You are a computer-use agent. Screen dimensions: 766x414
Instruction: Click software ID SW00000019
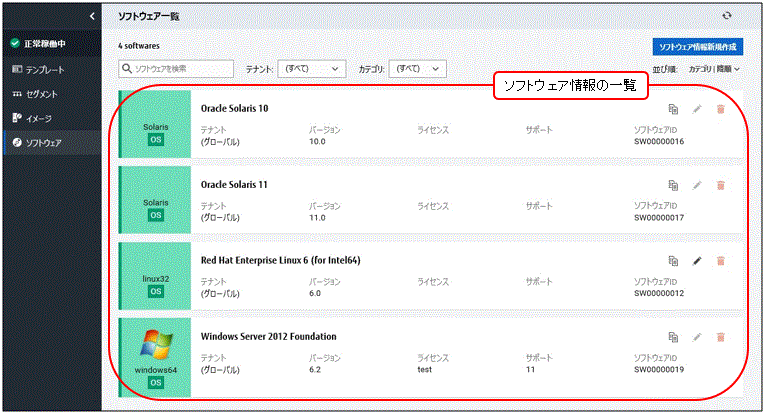[659, 370]
